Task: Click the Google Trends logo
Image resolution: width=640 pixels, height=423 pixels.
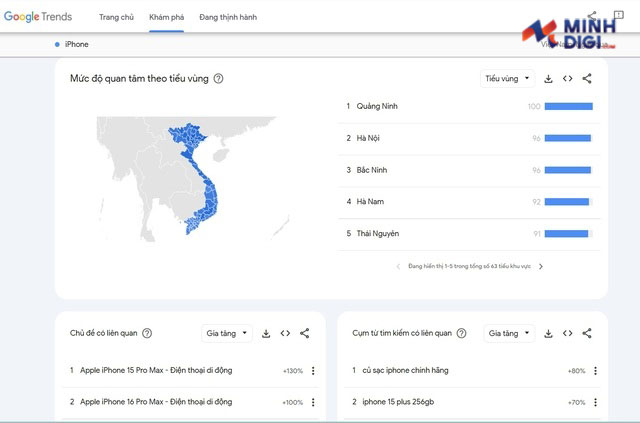Action: 38,17
